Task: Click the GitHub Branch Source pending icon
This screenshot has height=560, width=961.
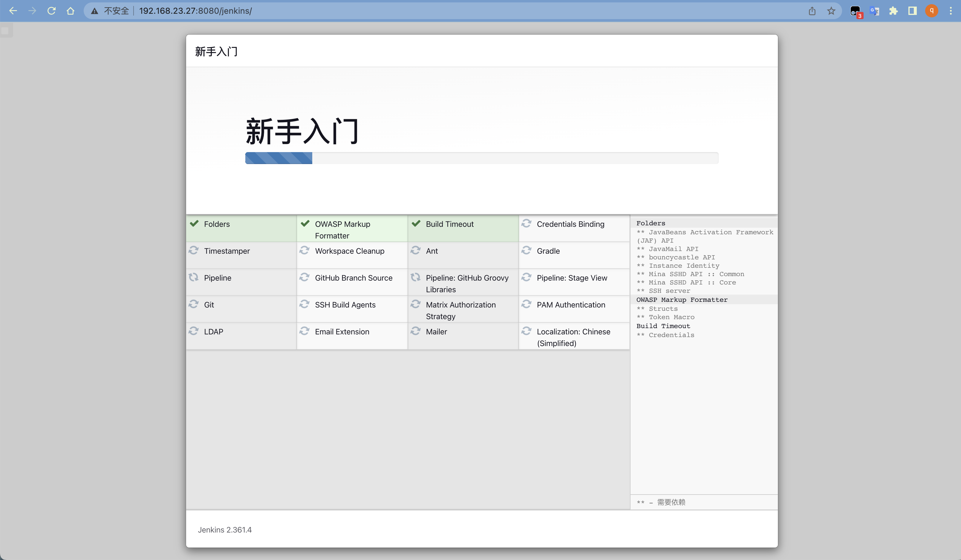Action: coord(304,277)
